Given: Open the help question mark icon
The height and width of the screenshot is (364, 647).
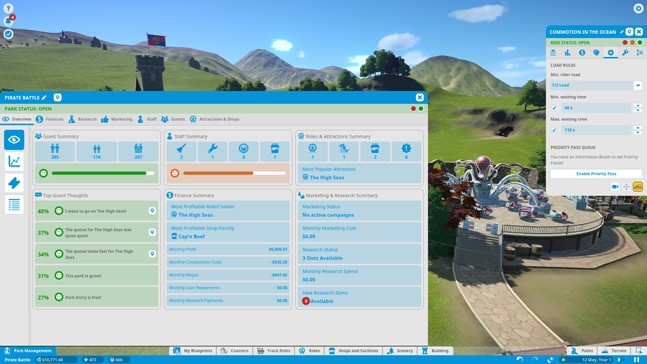Looking at the screenshot, I should tap(8, 8).
